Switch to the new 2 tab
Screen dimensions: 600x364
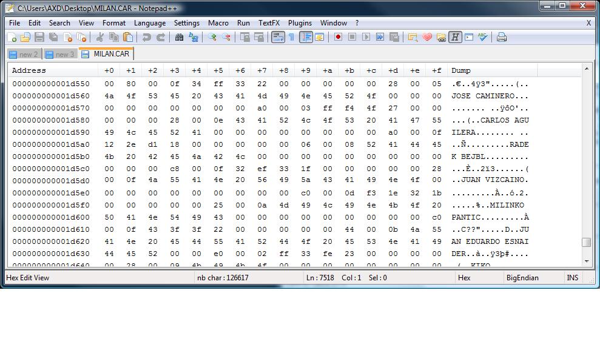click(x=24, y=55)
